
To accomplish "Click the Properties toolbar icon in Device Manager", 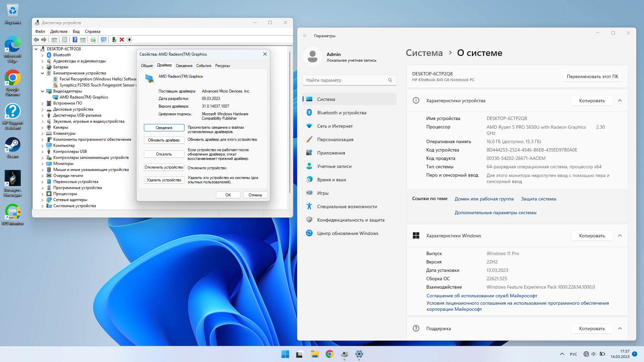I will pyautogui.click(x=64, y=40).
